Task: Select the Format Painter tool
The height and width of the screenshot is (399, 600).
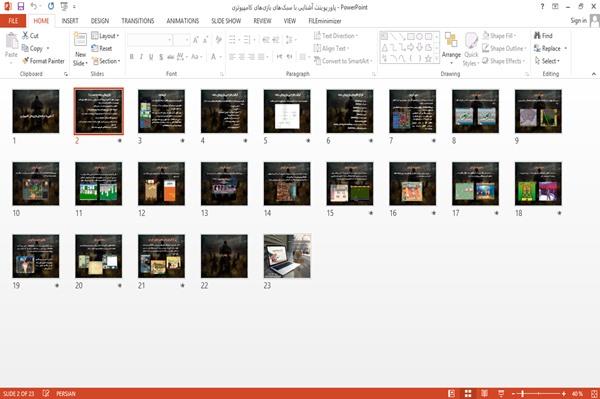Action: [x=43, y=61]
